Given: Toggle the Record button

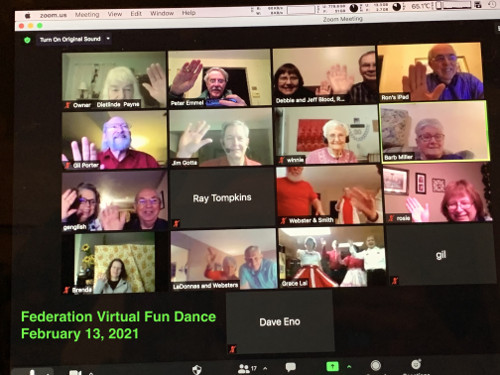Looking at the screenshot, I should [376, 365].
